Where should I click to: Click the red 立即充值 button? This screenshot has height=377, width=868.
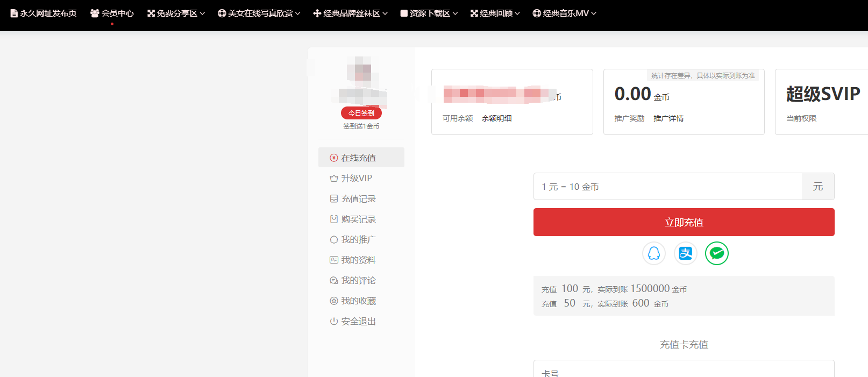pyautogui.click(x=684, y=222)
